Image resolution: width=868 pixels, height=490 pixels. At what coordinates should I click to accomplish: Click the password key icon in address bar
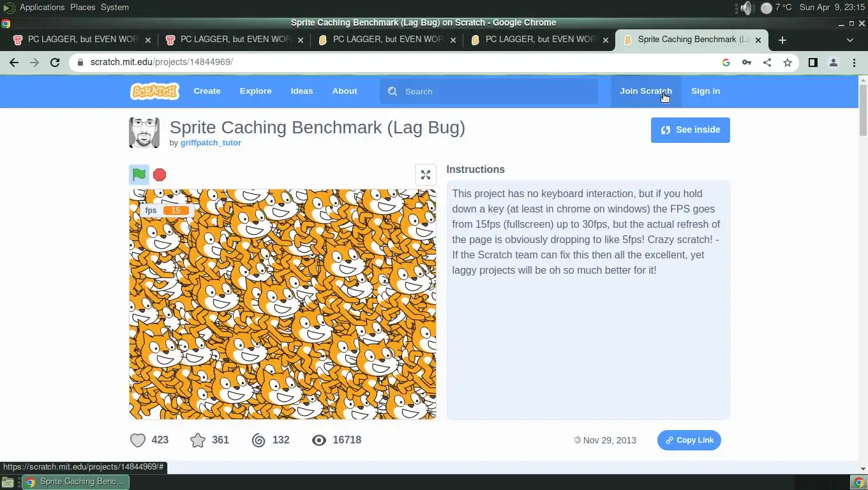(747, 63)
